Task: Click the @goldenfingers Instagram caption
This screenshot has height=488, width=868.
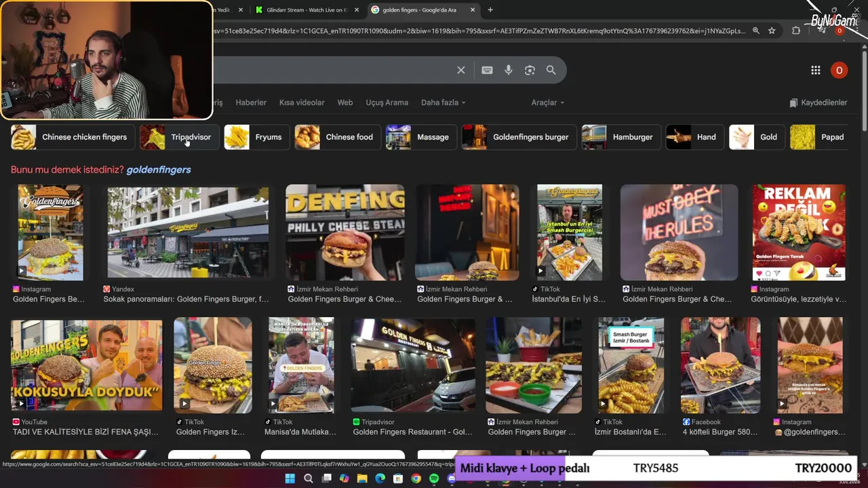Action: point(812,432)
